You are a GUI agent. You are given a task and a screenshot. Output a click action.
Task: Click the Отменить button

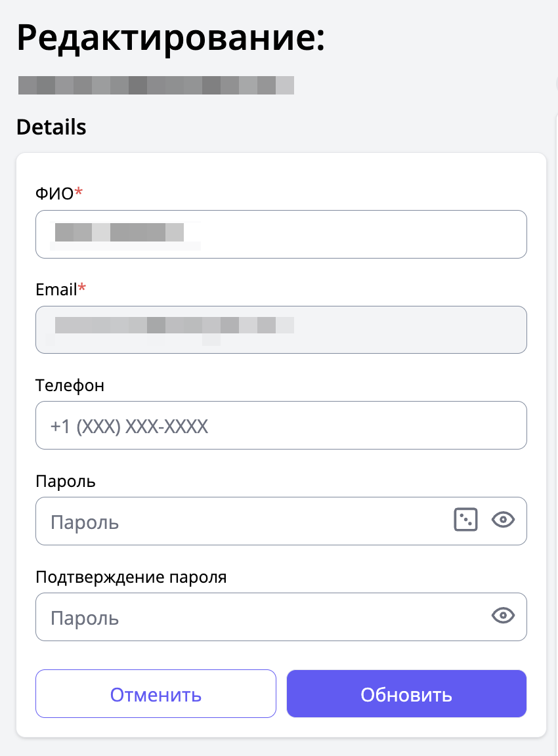click(x=156, y=694)
